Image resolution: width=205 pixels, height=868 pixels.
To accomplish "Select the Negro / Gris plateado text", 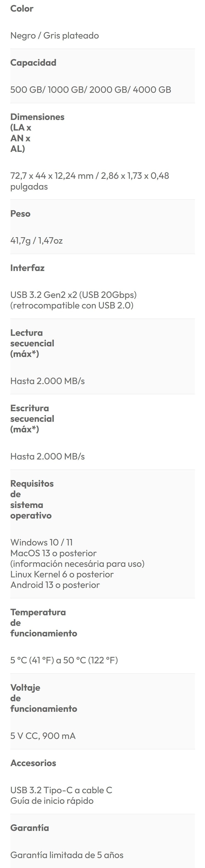I will [54, 36].
